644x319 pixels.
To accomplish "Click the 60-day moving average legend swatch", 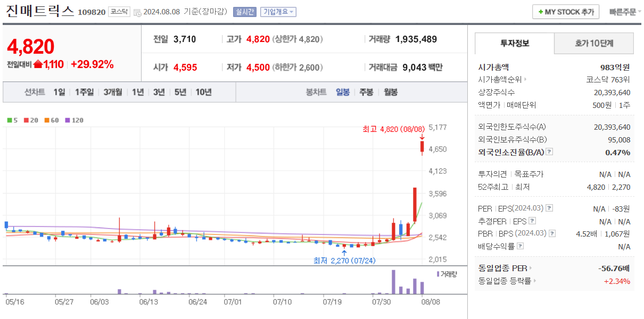I will tap(47, 120).
